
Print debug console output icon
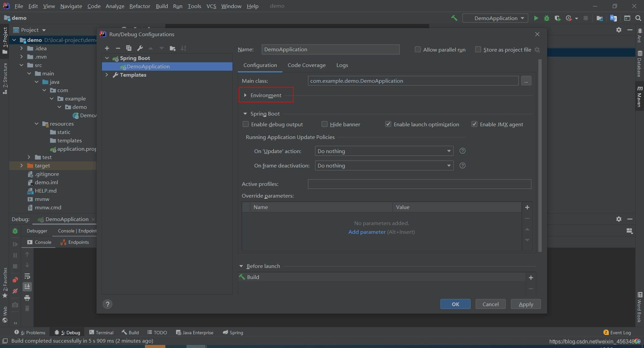(x=27, y=298)
